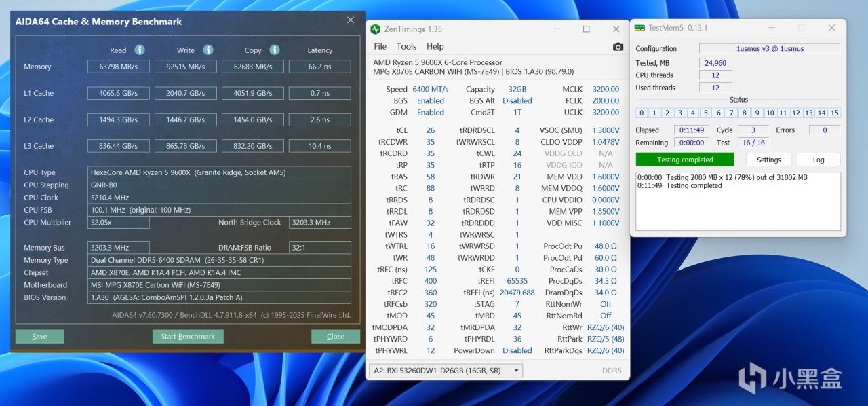
Task: Click the Elapsed time 0:11:49
Action: (x=691, y=130)
